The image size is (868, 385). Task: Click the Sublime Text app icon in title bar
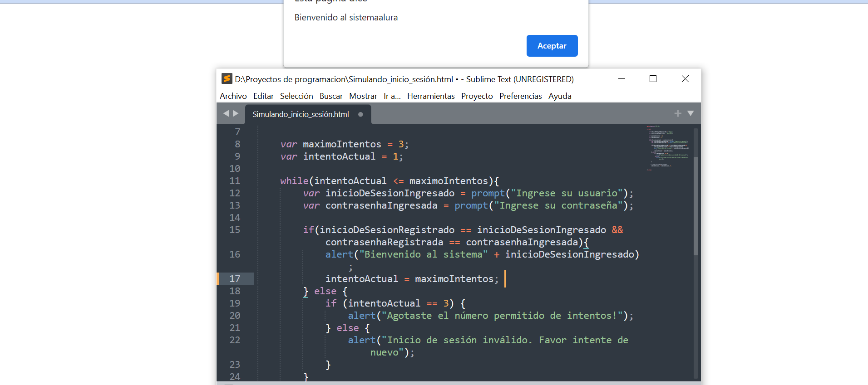pos(227,79)
